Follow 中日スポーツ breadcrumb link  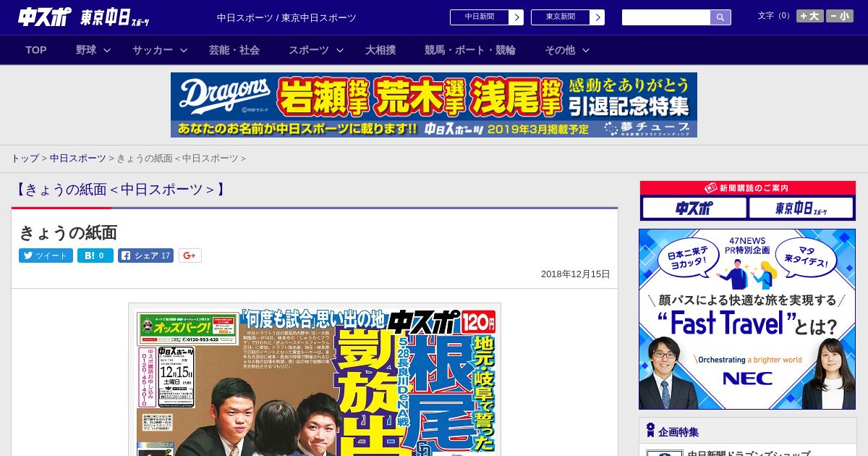(77, 158)
